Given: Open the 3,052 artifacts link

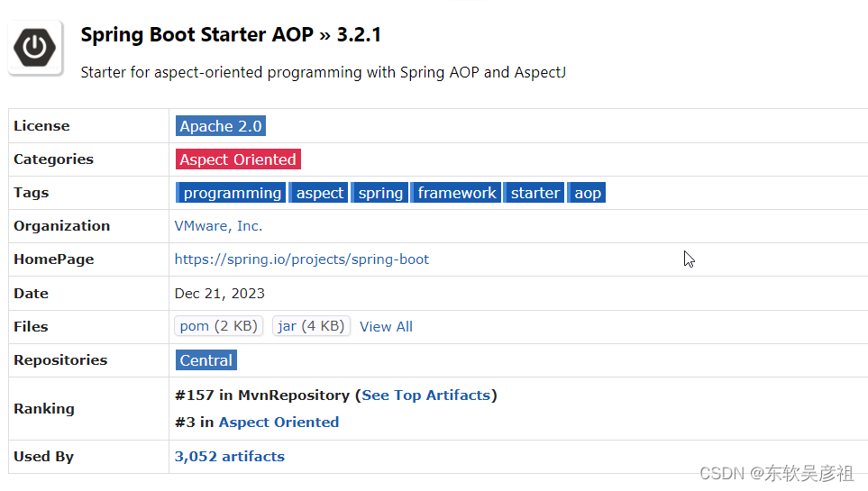Looking at the screenshot, I should point(230,457).
